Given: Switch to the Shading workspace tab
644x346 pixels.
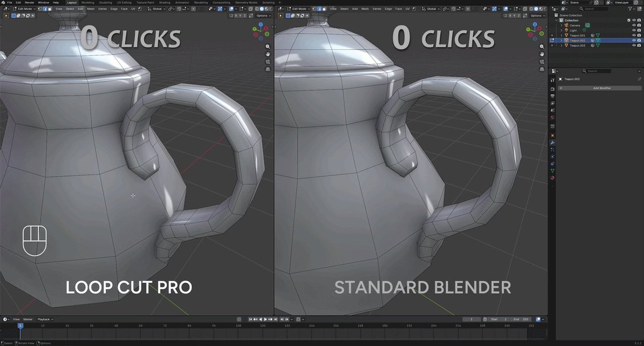Looking at the screenshot, I should (165, 2).
